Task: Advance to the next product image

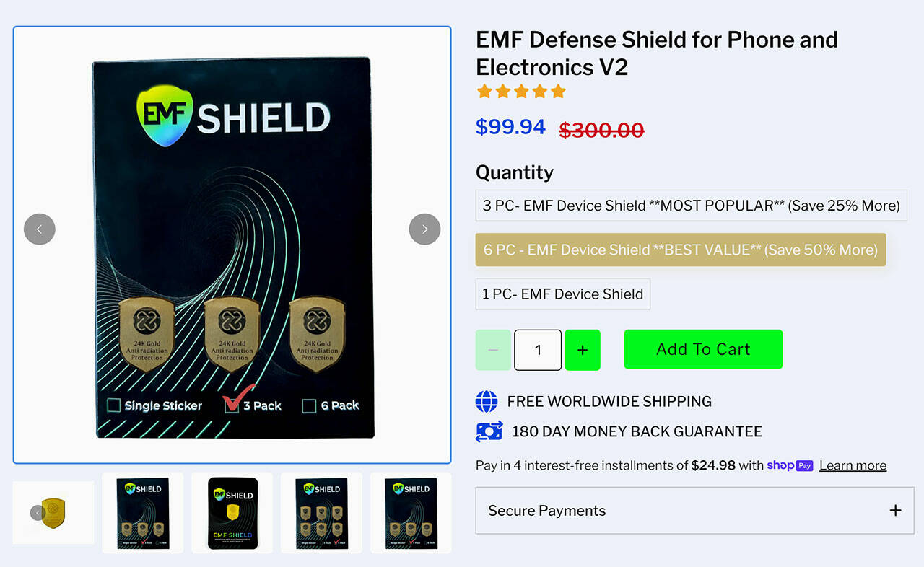Action: (x=424, y=229)
